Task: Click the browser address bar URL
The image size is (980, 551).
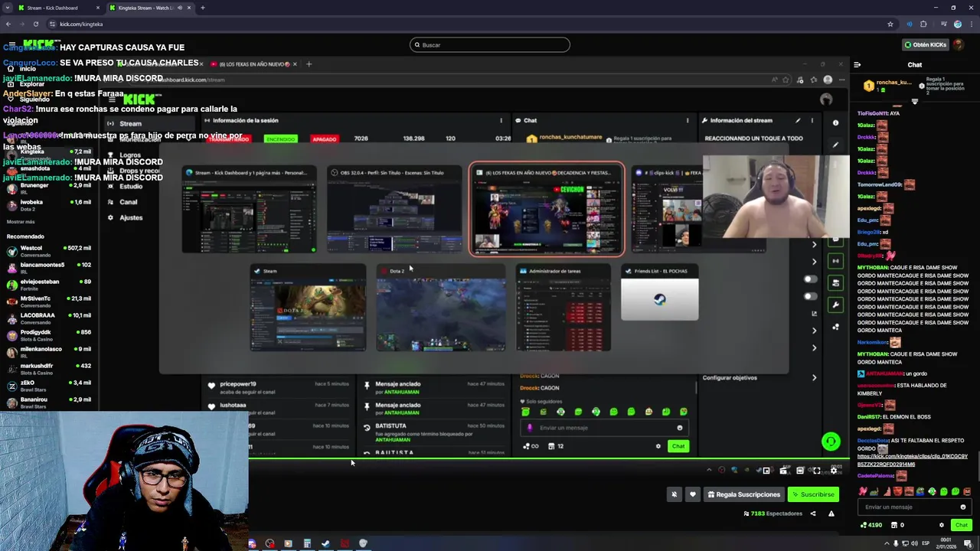Action: coord(81,24)
